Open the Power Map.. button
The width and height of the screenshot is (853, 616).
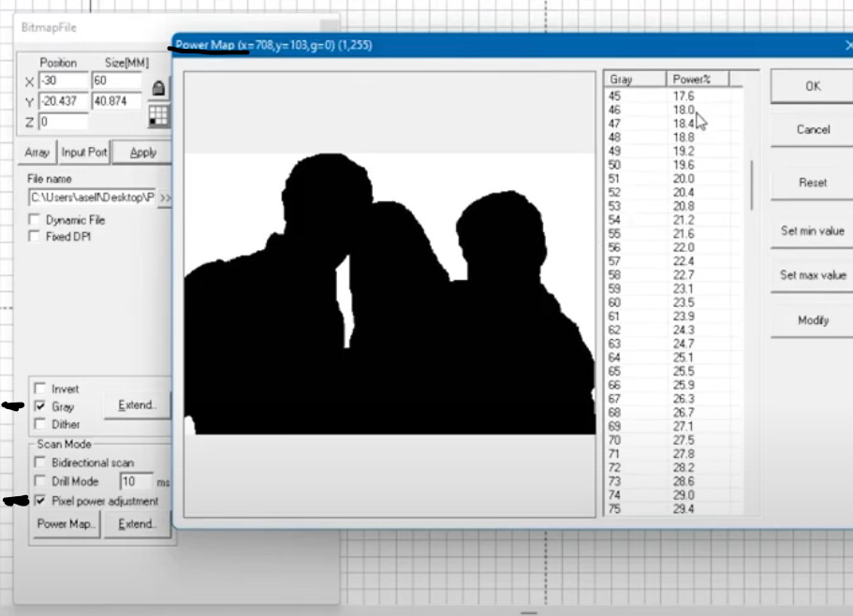point(66,524)
